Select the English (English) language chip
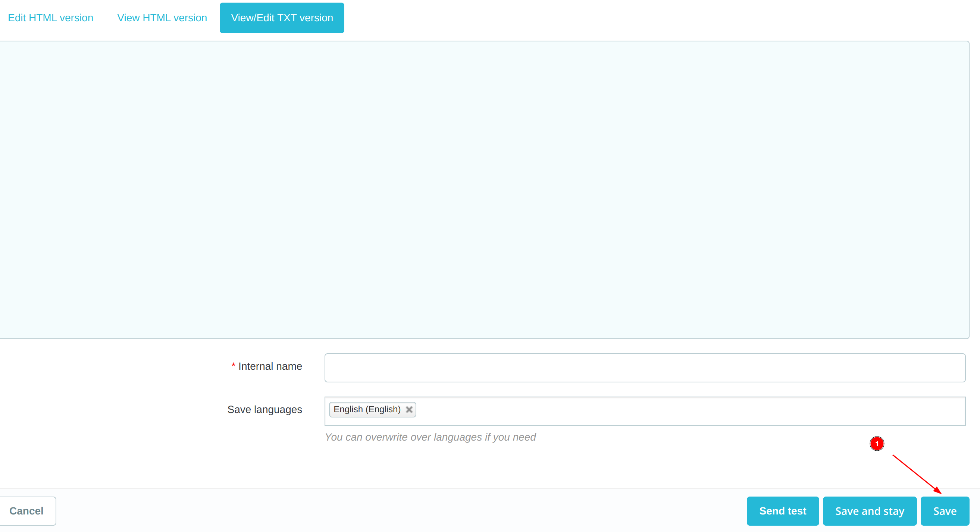 coord(366,410)
